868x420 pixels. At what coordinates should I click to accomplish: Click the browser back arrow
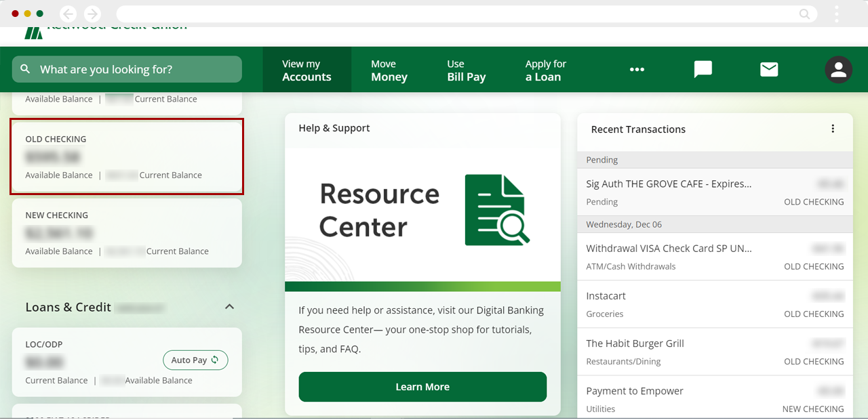(x=68, y=14)
